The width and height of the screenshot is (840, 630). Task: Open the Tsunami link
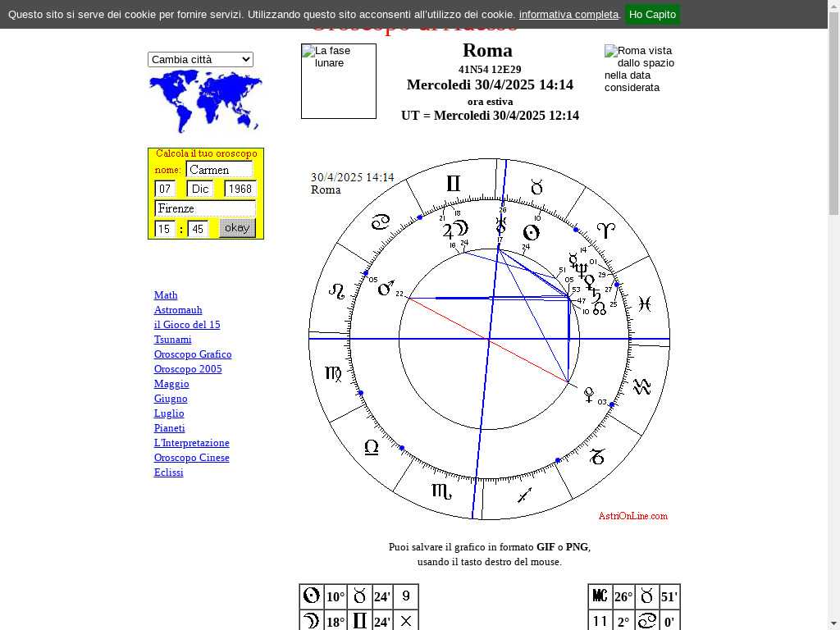(x=172, y=340)
